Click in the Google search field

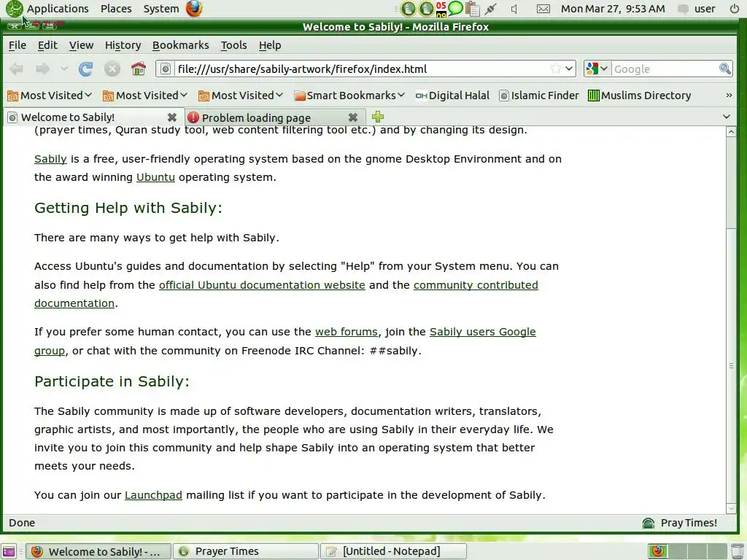pyautogui.click(x=665, y=69)
